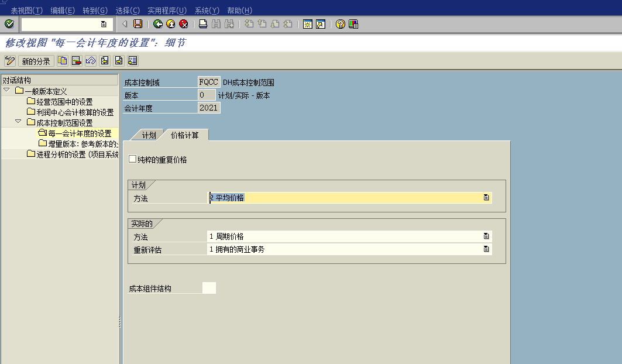Click the green Back arrow icon

[x=158, y=24]
